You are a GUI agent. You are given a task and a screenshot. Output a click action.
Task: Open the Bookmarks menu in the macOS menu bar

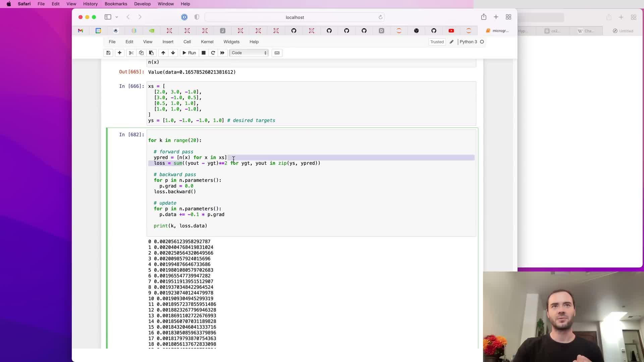[x=116, y=4]
